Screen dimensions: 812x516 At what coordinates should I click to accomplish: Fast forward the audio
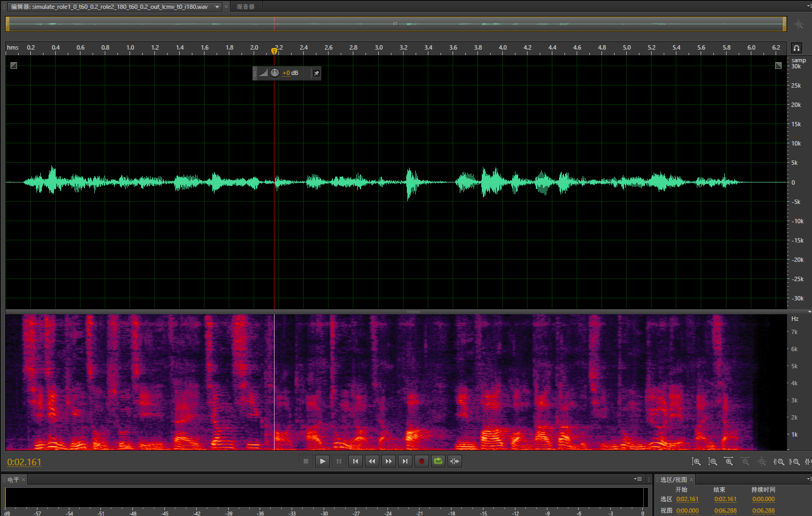tap(389, 461)
